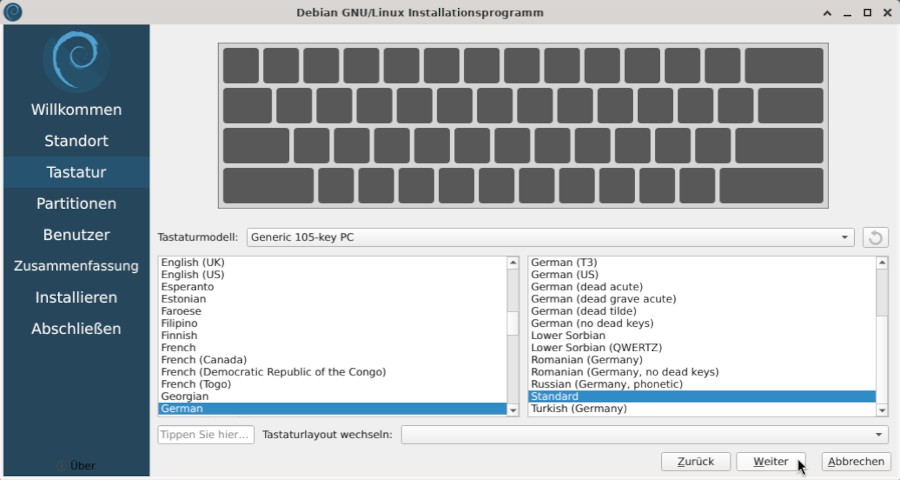
Task: Open the Benutzer step
Action: pyautogui.click(x=76, y=235)
